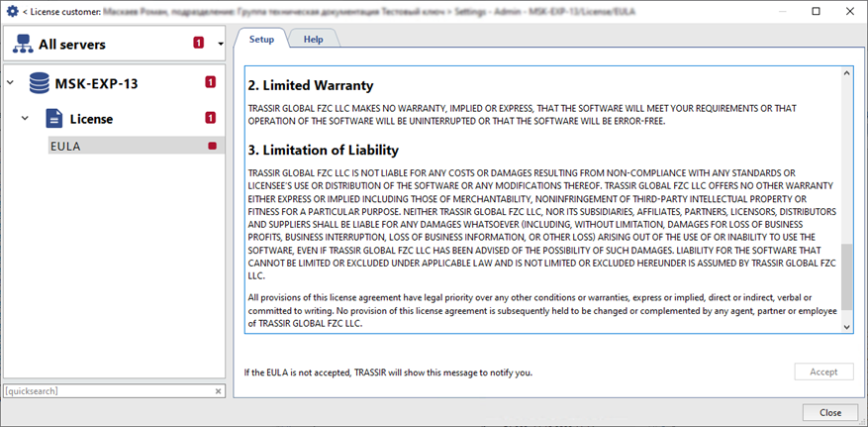Click the red indicator dot on EULA row
The width and height of the screenshot is (868, 427).
[x=211, y=146]
